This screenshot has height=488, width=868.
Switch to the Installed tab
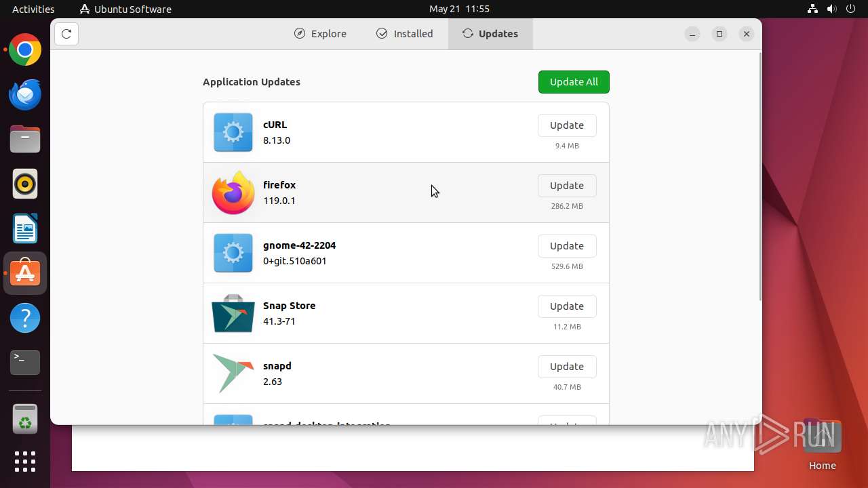405,34
